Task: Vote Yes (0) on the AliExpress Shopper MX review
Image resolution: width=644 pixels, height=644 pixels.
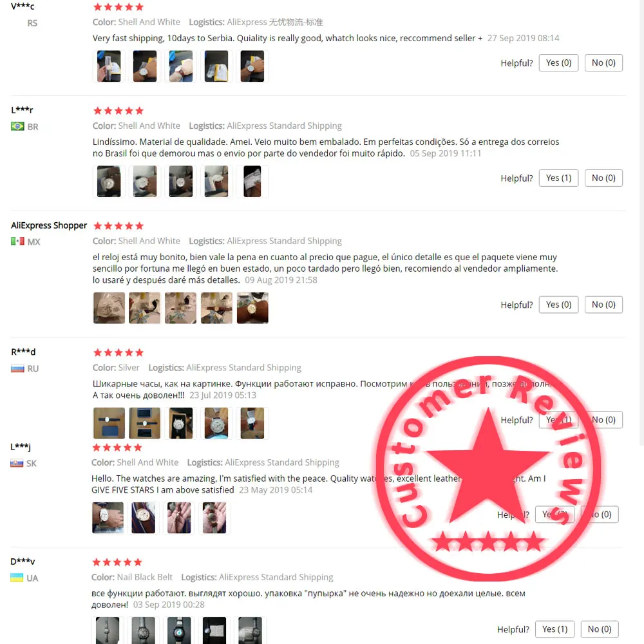Action: click(558, 305)
